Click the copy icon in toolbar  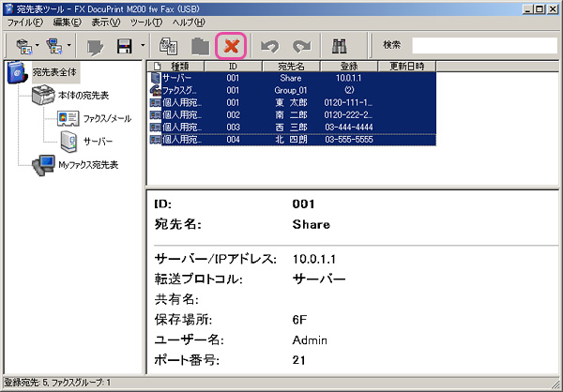pyautogui.click(x=169, y=45)
